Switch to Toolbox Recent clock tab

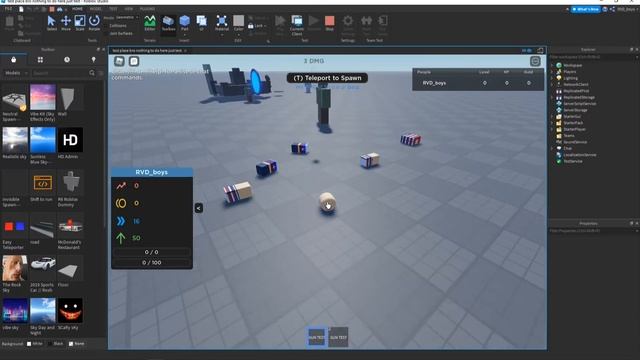(x=67, y=60)
